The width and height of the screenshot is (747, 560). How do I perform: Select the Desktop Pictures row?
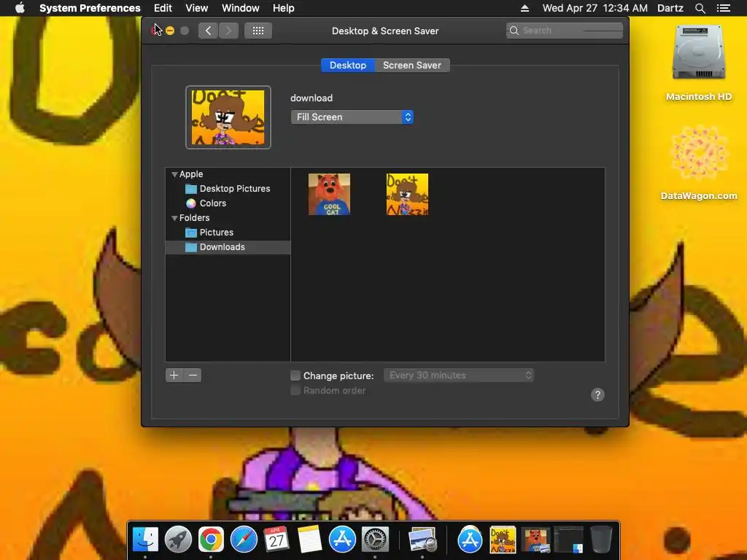click(228, 189)
